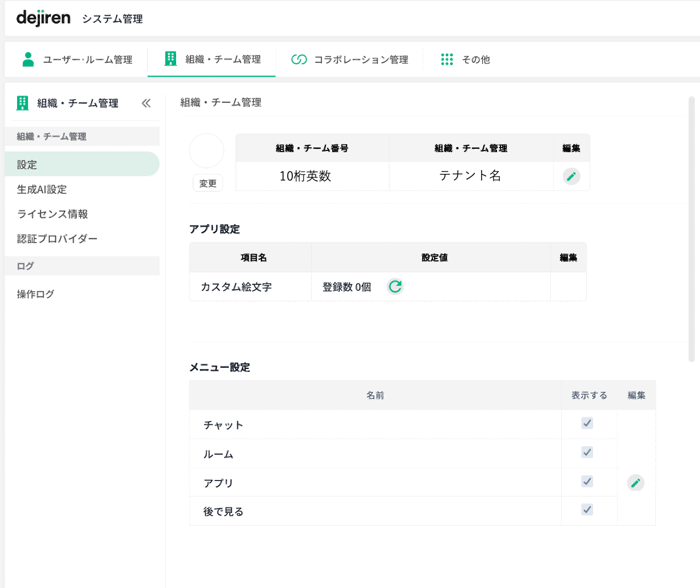Image resolution: width=700 pixels, height=588 pixels.
Task: Toggle the ルーム display checkbox
Action: point(587,452)
